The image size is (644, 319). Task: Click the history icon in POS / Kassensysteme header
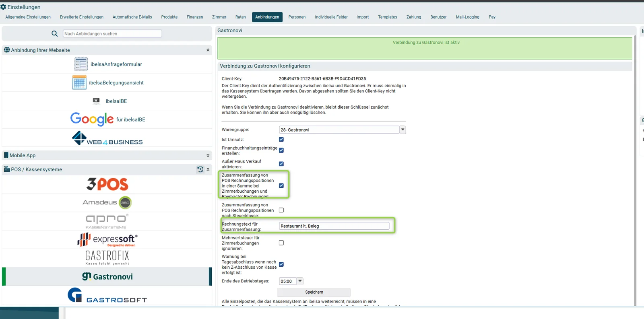click(200, 169)
